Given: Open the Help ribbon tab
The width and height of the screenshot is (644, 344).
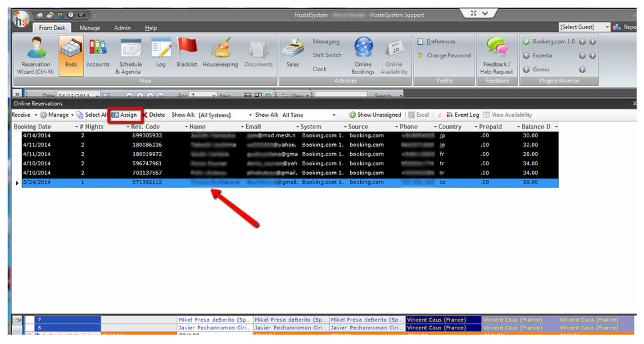Looking at the screenshot, I should (x=151, y=28).
